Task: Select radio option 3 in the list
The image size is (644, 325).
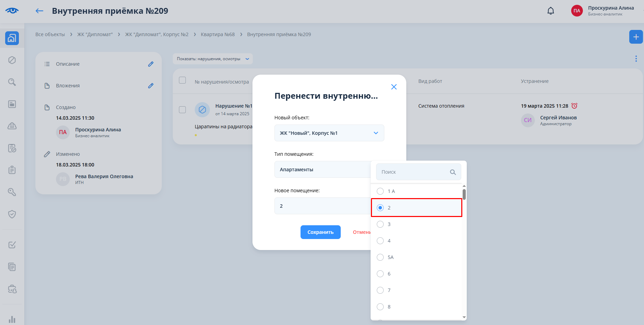Action: tap(380, 224)
